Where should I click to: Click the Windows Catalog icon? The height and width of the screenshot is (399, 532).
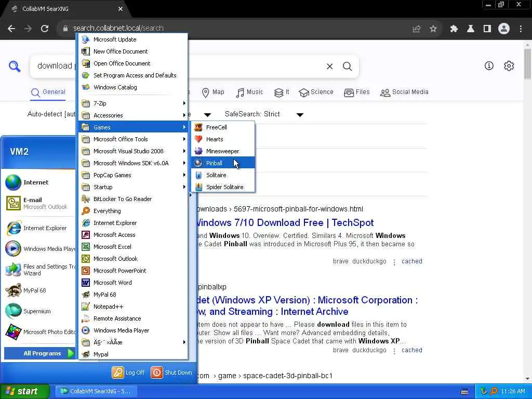coord(86,87)
